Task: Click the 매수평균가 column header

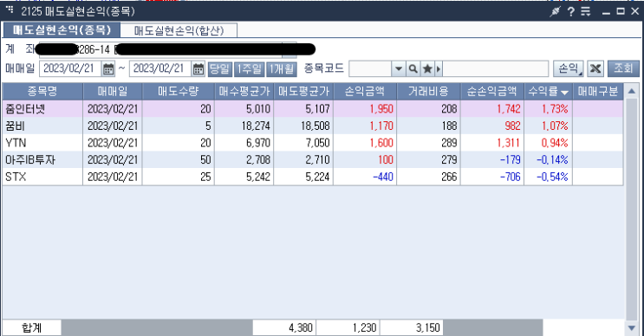Action: pyautogui.click(x=244, y=92)
